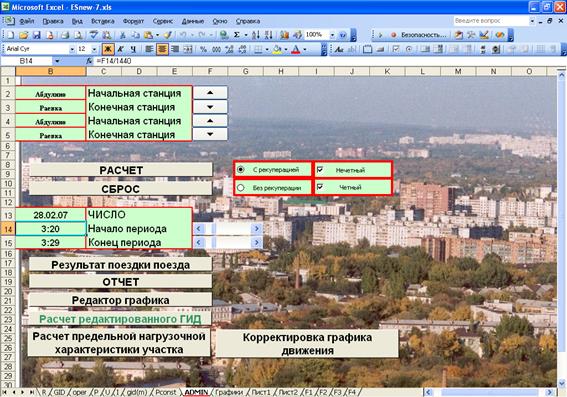Click the СБРОС button
The height and width of the screenshot is (397, 567).
coord(121,189)
